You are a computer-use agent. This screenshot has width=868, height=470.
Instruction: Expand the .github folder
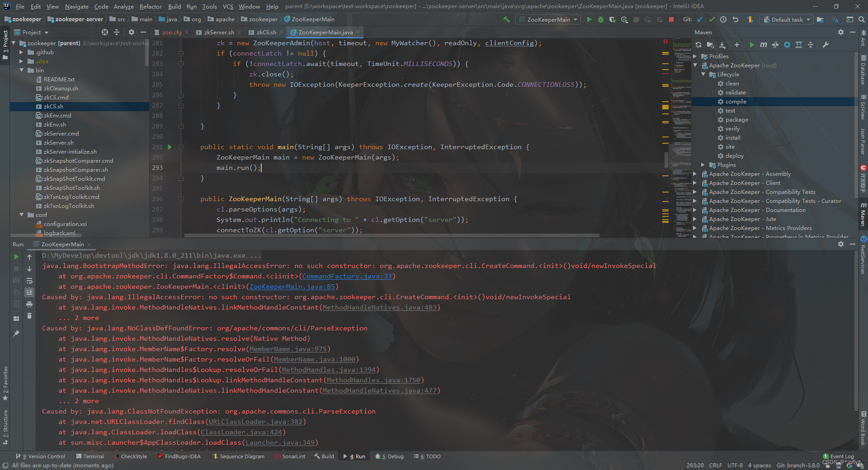21,52
